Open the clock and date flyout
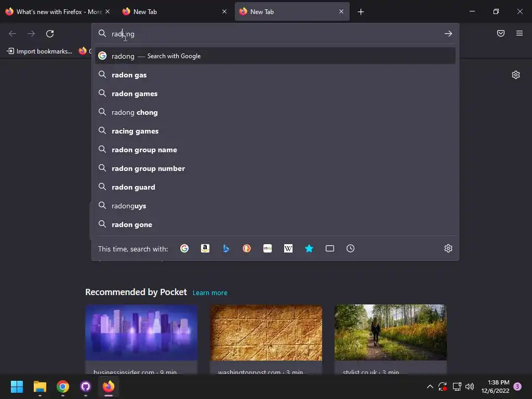 [495, 387]
